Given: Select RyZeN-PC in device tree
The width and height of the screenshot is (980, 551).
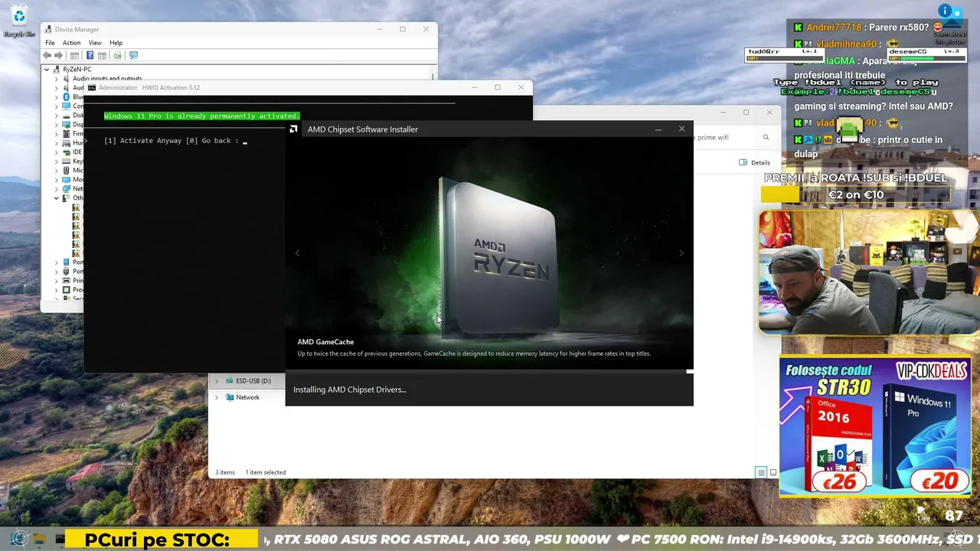Looking at the screenshot, I should (77, 69).
